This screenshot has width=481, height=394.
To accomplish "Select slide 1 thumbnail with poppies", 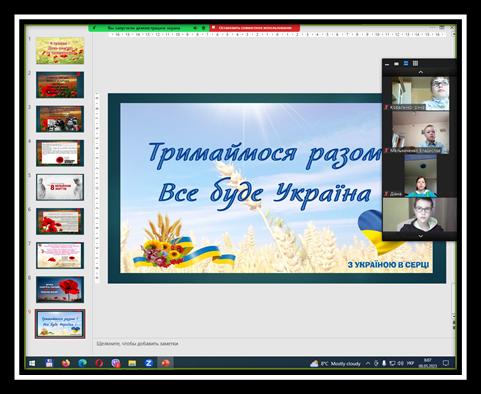I will click(60, 50).
